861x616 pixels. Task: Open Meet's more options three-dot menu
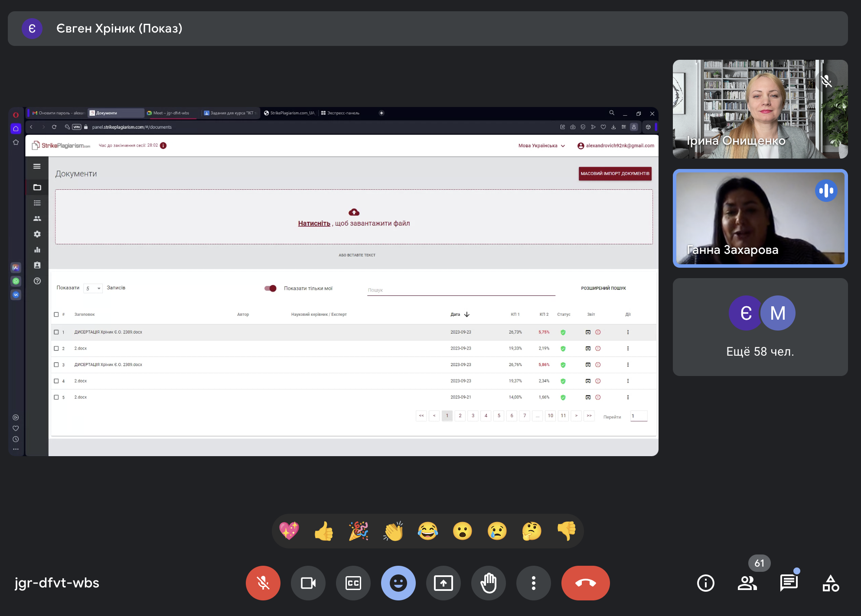pos(533,583)
